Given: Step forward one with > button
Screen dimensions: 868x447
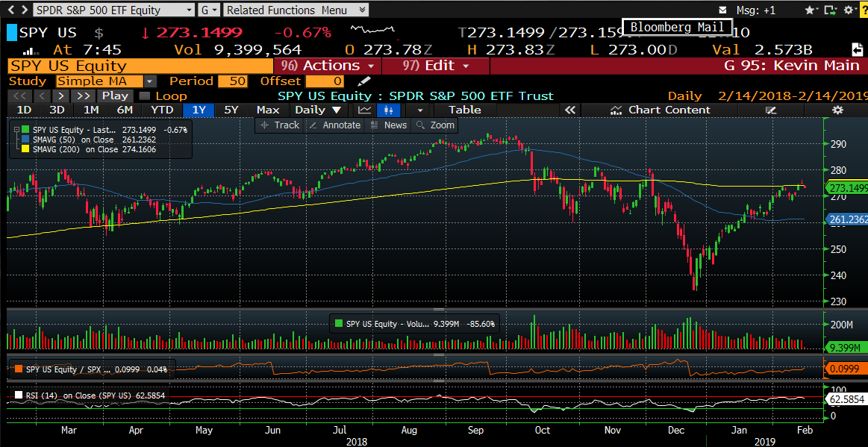Looking at the screenshot, I should pyautogui.click(x=63, y=96).
